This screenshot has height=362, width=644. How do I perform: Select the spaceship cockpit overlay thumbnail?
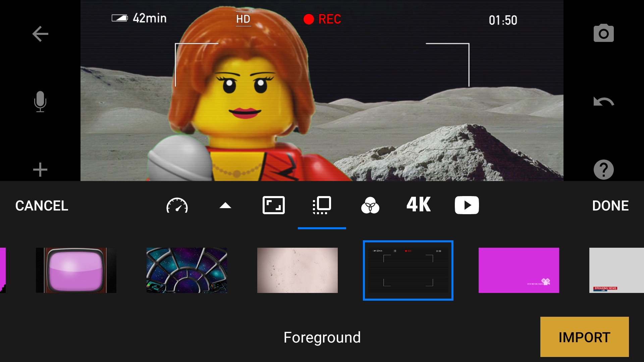point(187,270)
